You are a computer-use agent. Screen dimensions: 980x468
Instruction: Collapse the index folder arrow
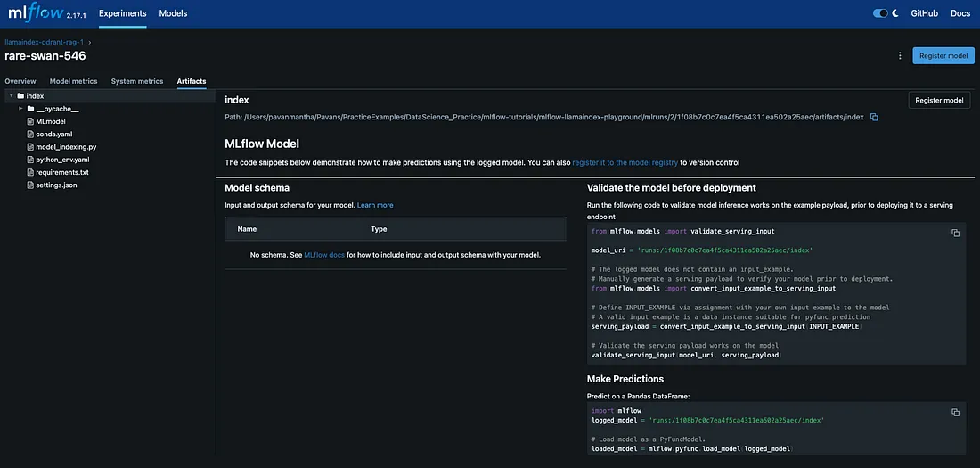[x=12, y=95]
